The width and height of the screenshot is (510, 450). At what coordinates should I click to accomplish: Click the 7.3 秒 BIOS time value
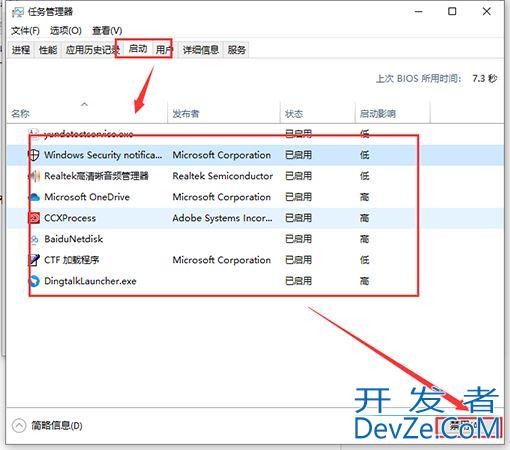[484, 79]
